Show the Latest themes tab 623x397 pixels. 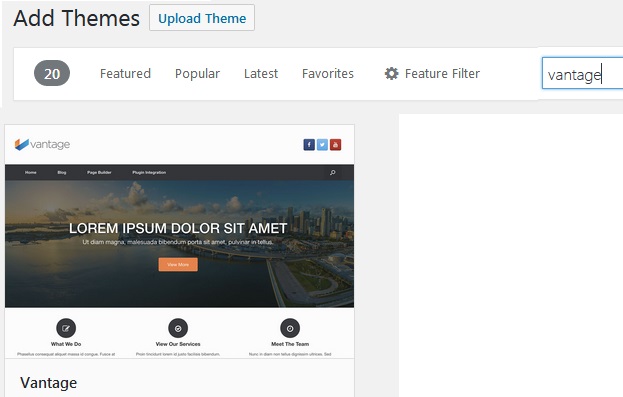(x=261, y=74)
